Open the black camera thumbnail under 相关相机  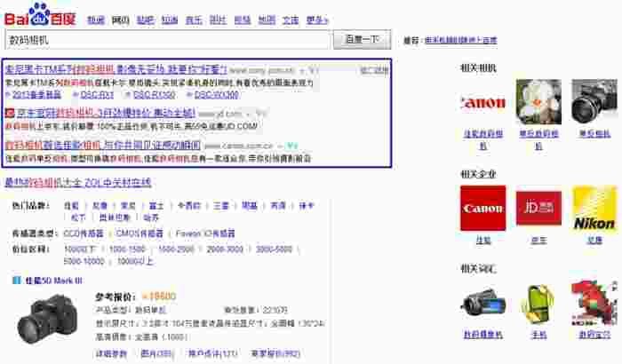(x=594, y=102)
